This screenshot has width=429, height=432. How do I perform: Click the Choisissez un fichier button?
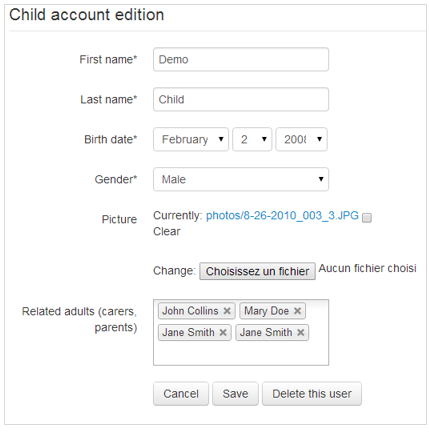tap(257, 271)
